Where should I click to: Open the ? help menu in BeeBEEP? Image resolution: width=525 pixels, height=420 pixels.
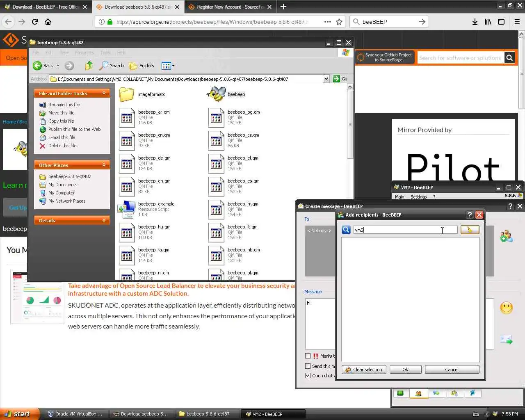434,197
